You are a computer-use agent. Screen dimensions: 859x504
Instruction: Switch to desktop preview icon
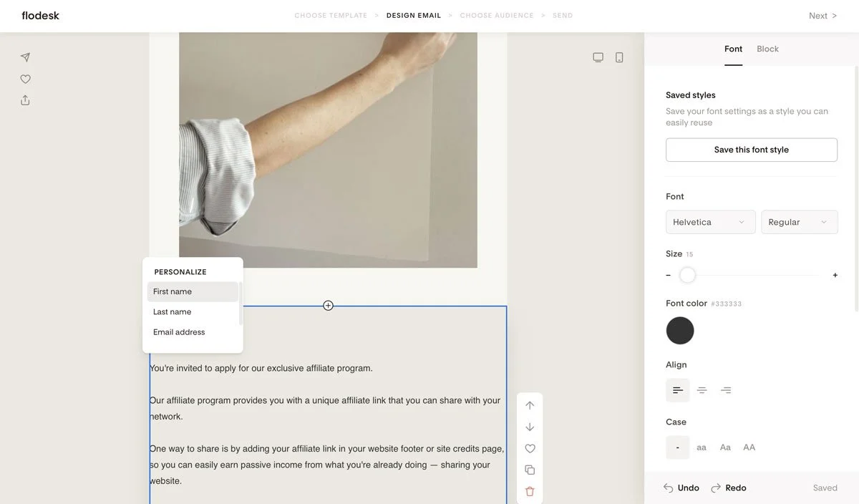click(x=598, y=57)
